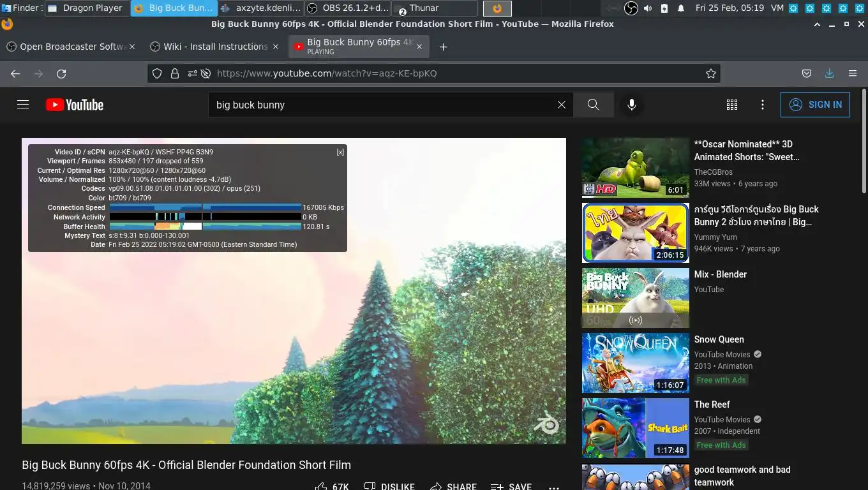Open the YouTube apps grid icon
The image size is (868, 490).
(732, 105)
